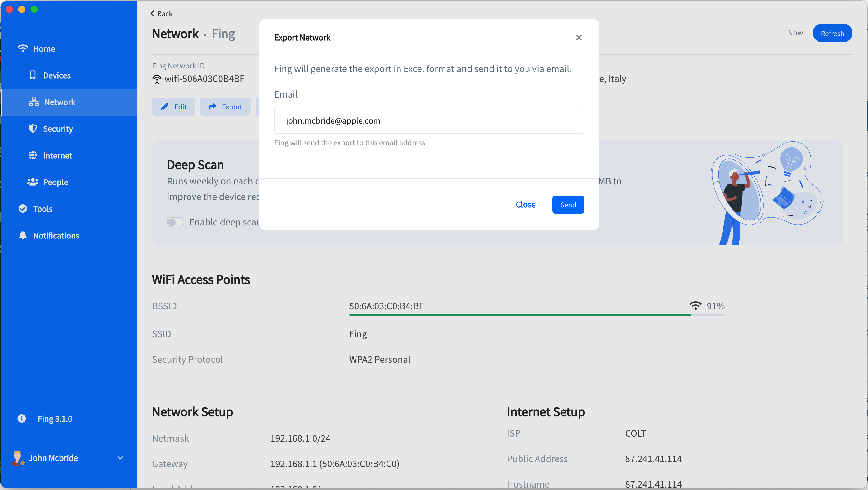This screenshot has width=868, height=490.
Task: Click the People group icon
Action: [x=32, y=182]
